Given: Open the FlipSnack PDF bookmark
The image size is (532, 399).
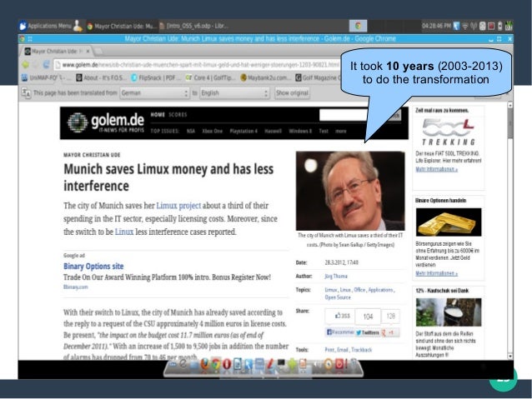Looking at the screenshot, I should point(154,77).
